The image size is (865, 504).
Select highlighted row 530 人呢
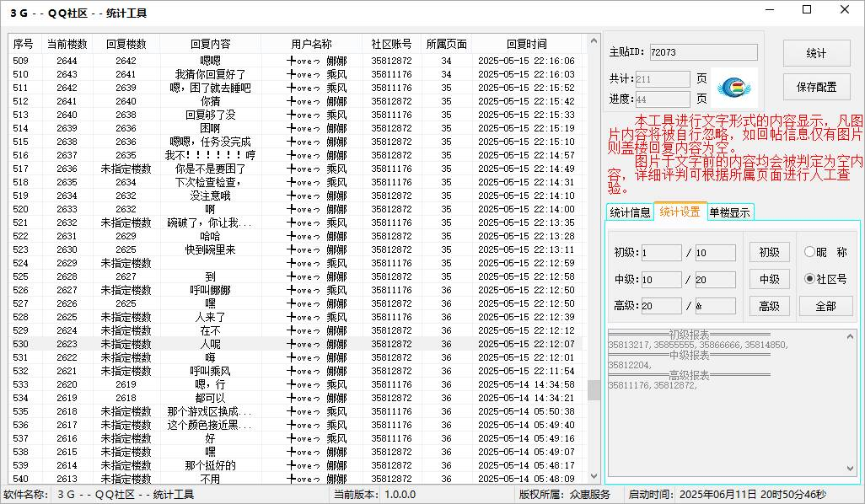[x=294, y=344]
